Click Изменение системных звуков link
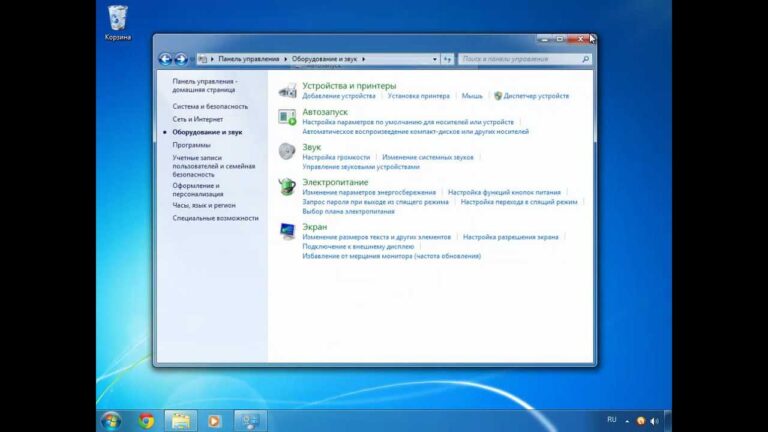This screenshot has height=432, width=768. 428,157
